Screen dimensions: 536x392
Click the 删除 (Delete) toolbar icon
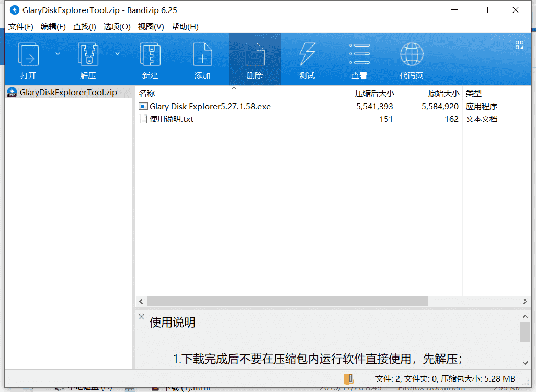click(x=255, y=55)
